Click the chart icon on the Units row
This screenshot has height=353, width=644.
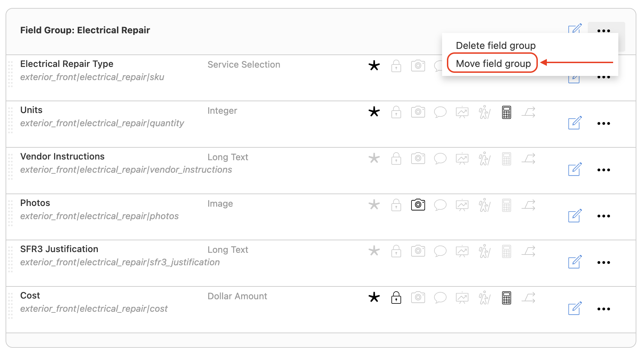462,112
